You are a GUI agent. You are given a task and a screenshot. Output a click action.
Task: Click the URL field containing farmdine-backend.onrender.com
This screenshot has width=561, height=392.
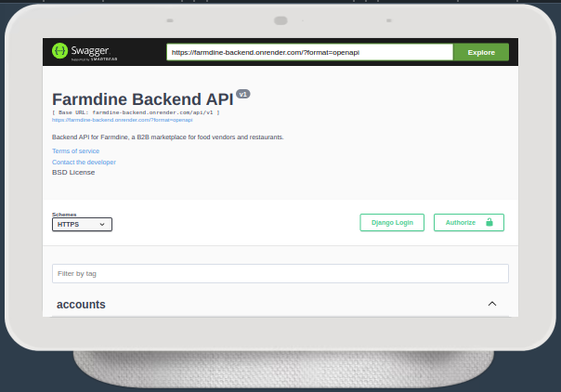click(310, 52)
